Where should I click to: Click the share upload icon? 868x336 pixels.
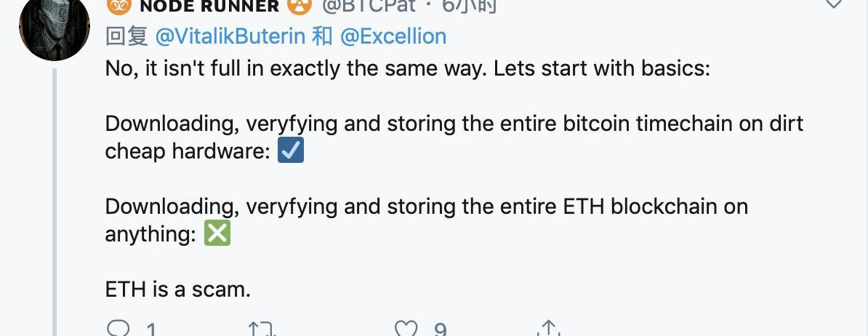(x=549, y=329)
